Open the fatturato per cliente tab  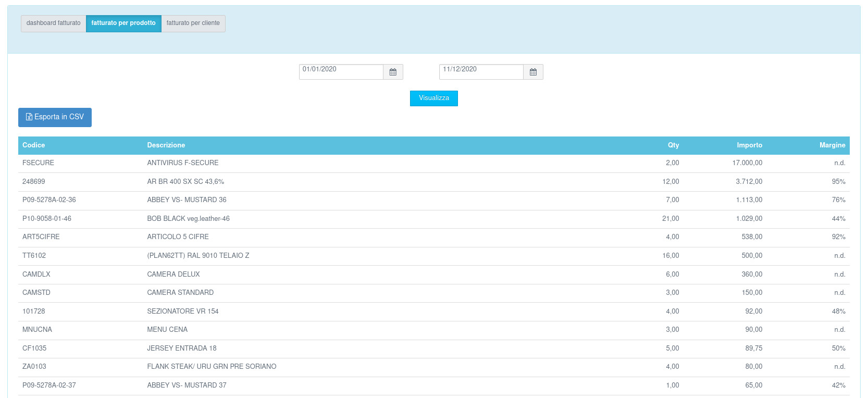tap(193, 23)
